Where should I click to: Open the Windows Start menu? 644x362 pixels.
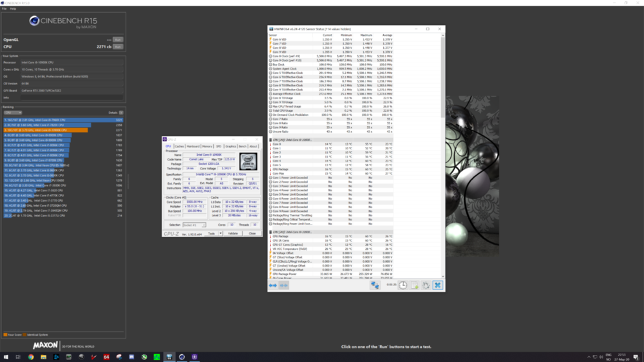pos(6,357)
